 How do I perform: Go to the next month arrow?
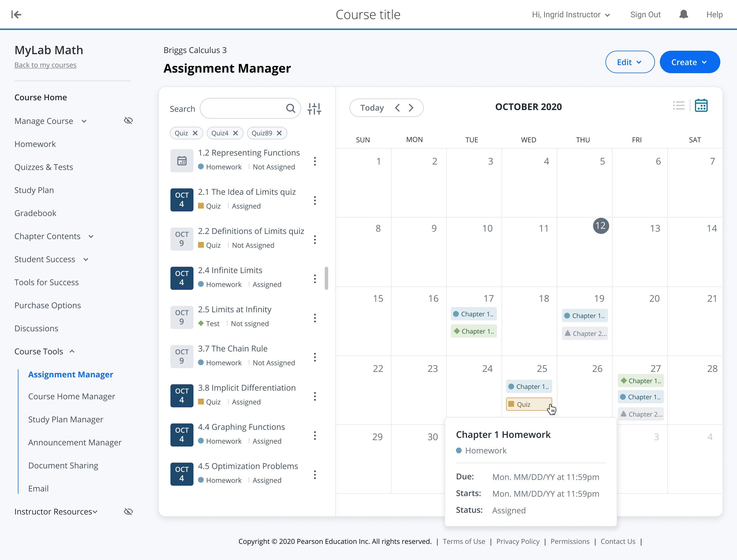pos(411,108)
